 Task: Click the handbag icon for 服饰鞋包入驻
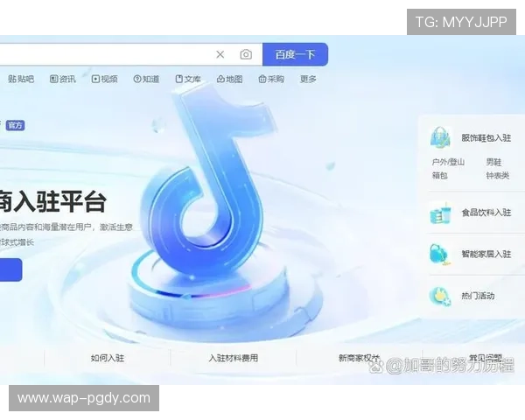click(440, 137)
